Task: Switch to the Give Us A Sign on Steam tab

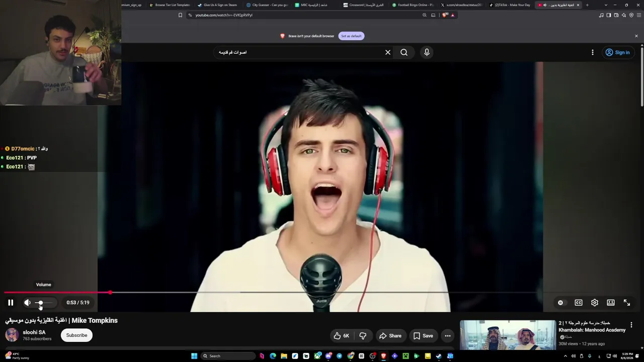Action: coord(217,5)
